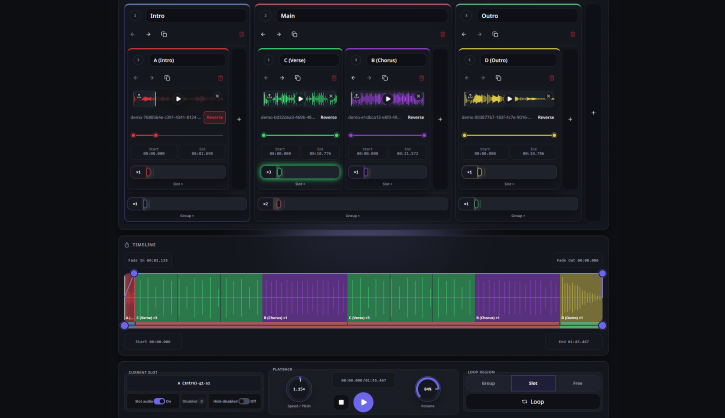Duplicate the Outro group
This screenshot has width=725, height=418.
(495, 34)
